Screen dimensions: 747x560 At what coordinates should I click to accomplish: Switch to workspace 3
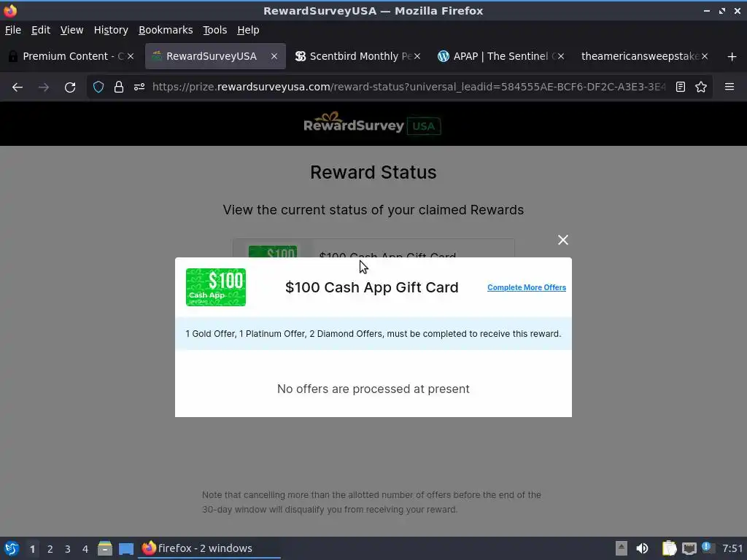coord(68,549)
